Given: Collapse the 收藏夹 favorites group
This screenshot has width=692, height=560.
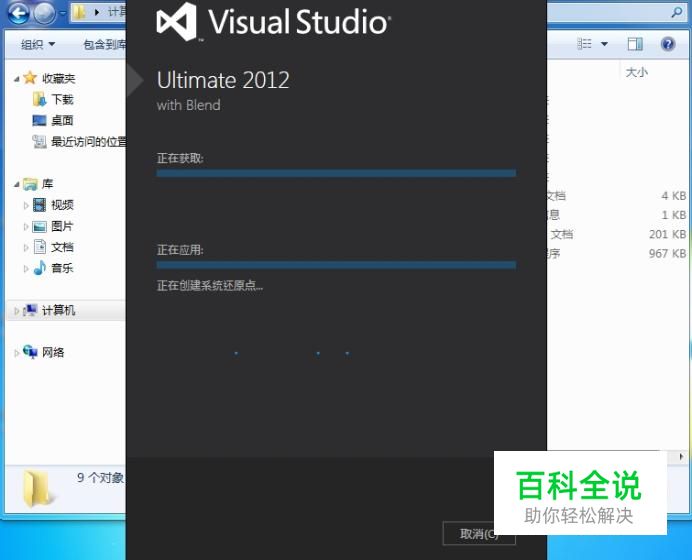Looking at the screenshot, I should pyautogui.click(x=16, y=79).
